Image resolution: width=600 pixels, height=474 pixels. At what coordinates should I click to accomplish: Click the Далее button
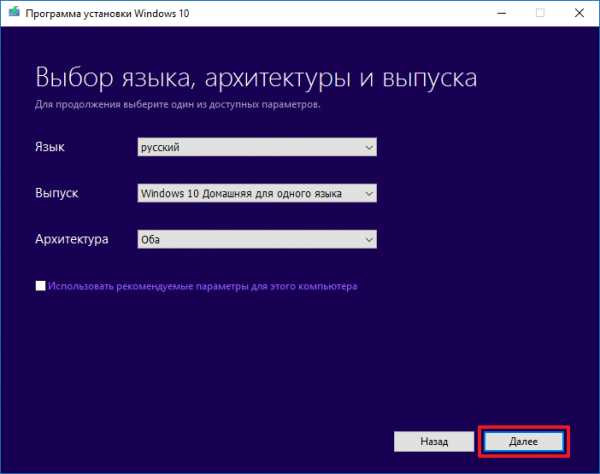pyautogui.click(x=523, y=441)
